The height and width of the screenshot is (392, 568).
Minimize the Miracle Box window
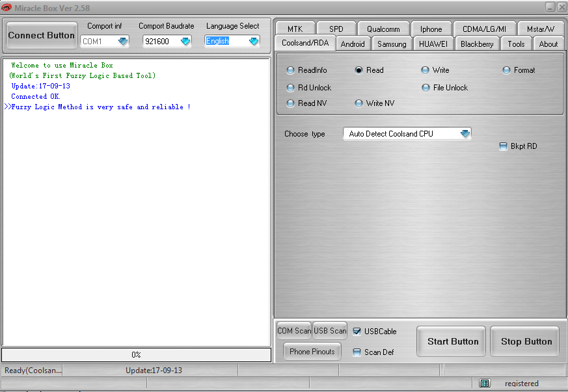[x=550, y=7]
